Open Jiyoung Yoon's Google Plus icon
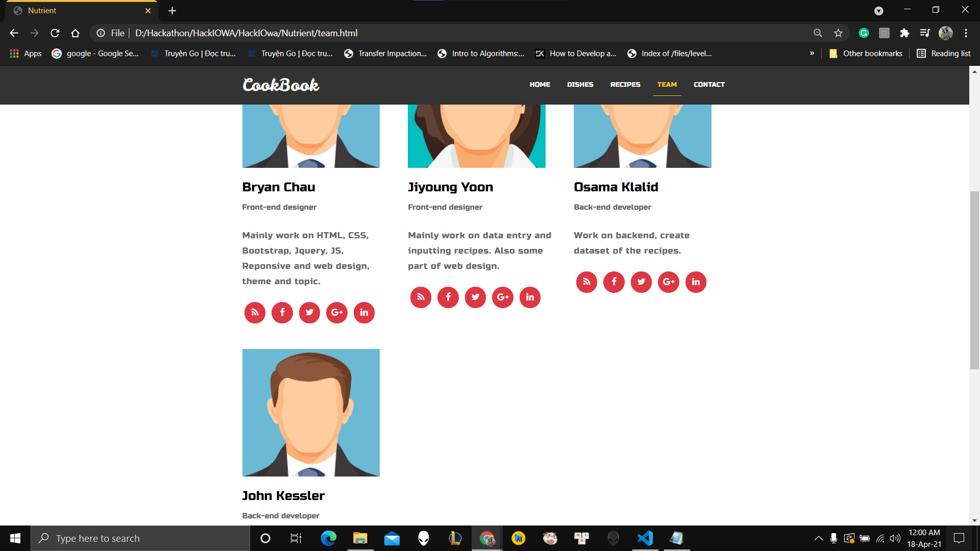Viewport: 980px width, 551px height. tap(503, 297)
